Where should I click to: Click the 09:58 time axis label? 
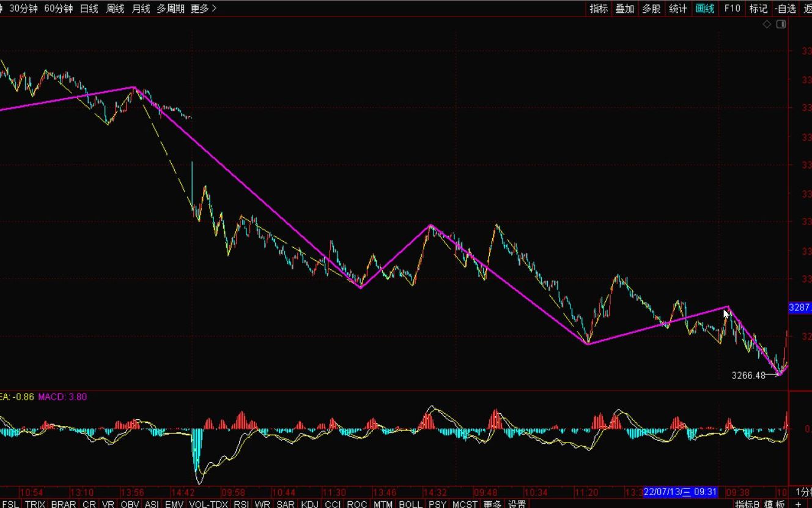[x=232, y=492]
